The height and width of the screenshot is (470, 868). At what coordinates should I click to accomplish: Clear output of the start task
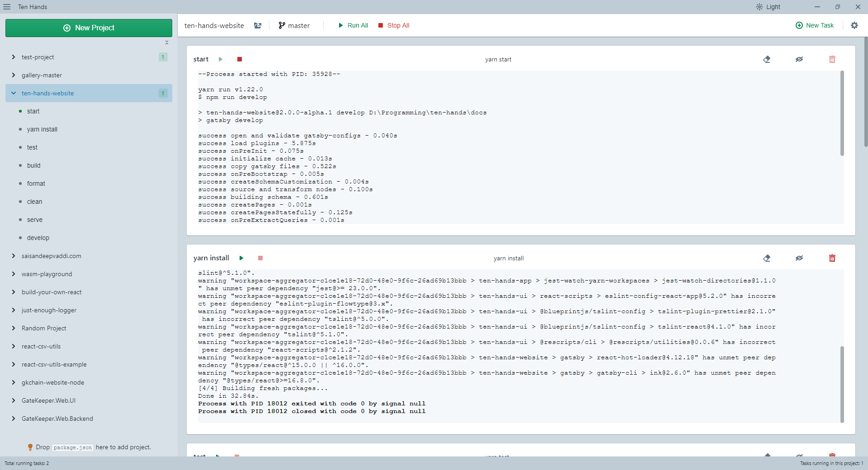point(767,59)
